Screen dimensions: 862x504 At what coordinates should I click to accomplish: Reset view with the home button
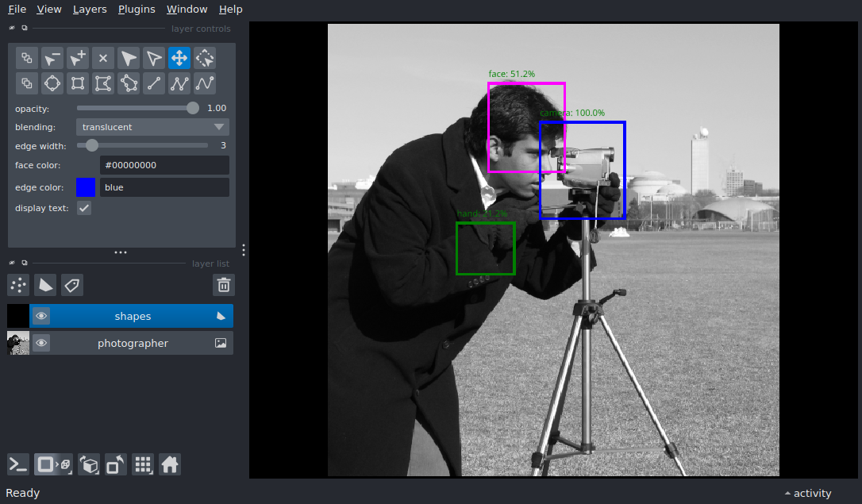(170, 464)
